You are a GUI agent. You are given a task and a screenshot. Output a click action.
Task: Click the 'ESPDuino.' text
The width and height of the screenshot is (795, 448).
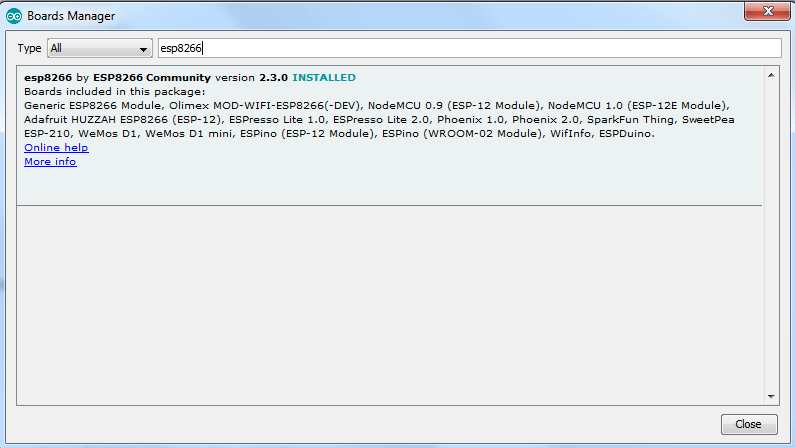[627, 134]
